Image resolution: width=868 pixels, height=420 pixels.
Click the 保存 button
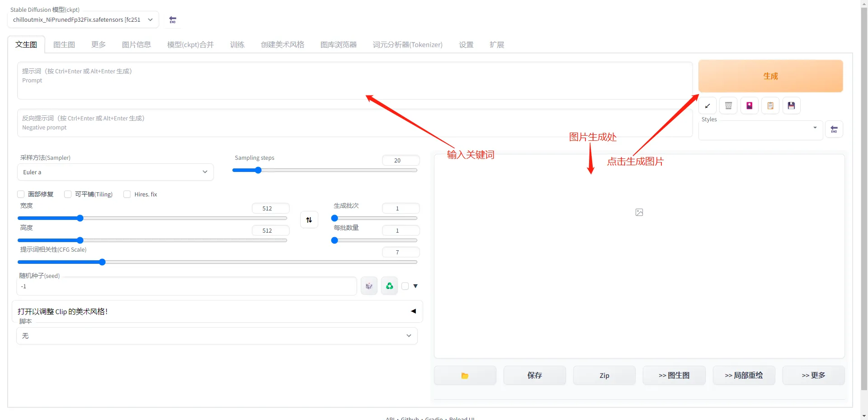535,376
